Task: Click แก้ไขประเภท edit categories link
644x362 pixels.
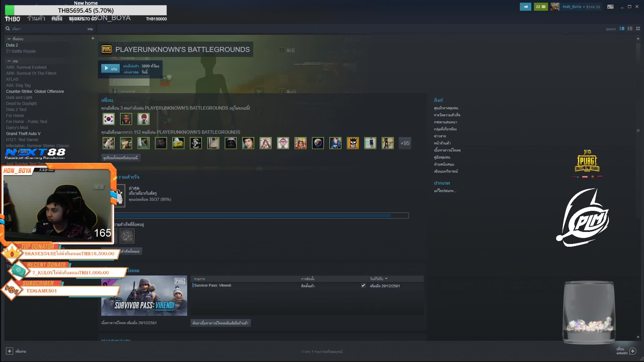Action: 445,191
